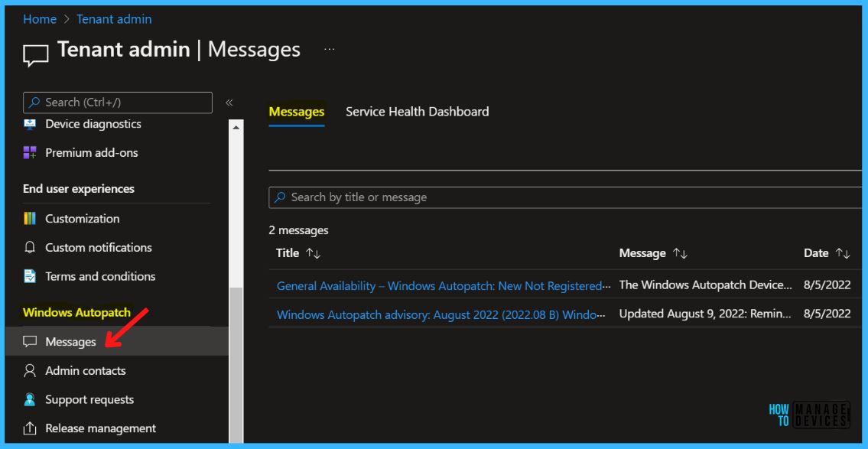Click 8/5/2022 date in advisory row
Viewport: 868px width, 449px height.
[x=827, y=314]
